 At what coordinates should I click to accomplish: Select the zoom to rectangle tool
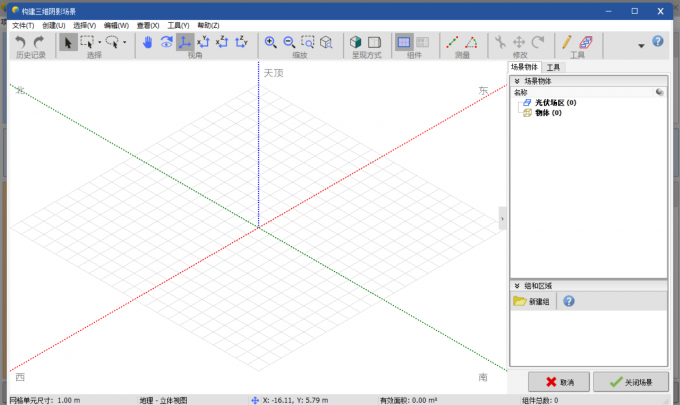coord(308,42)
